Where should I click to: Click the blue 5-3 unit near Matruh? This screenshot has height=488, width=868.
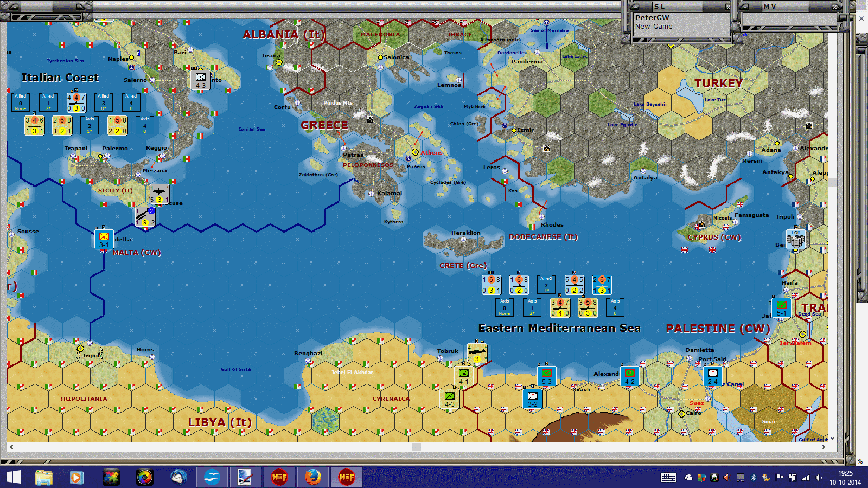pos(547,376)
